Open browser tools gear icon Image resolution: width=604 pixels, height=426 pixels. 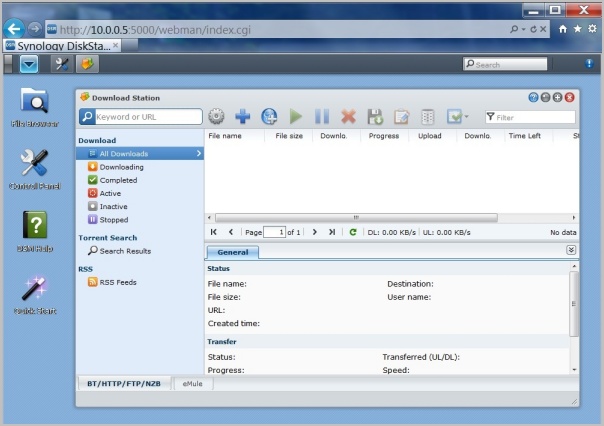pos(592,29)
